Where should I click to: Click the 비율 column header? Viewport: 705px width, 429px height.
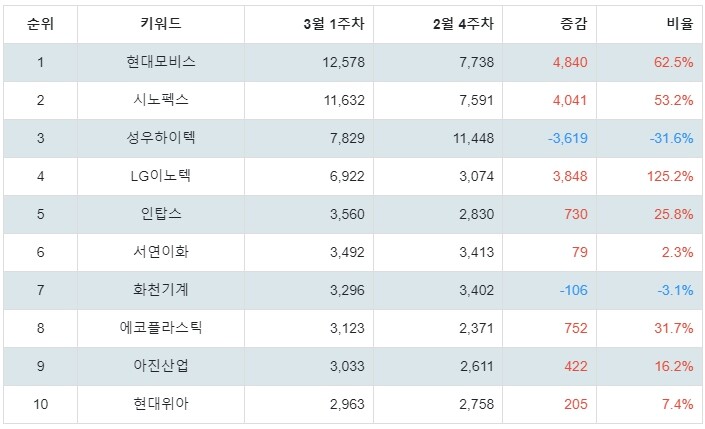679,24
